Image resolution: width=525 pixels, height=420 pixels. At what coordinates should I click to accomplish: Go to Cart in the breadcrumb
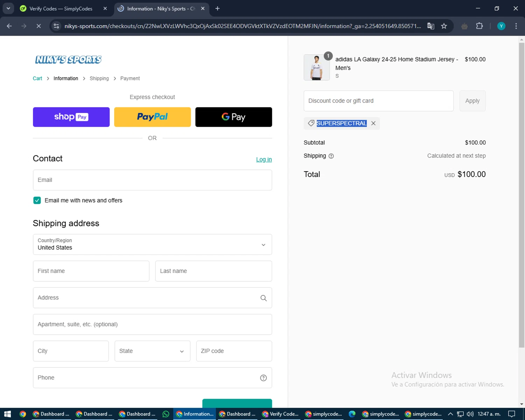(37, 78)
